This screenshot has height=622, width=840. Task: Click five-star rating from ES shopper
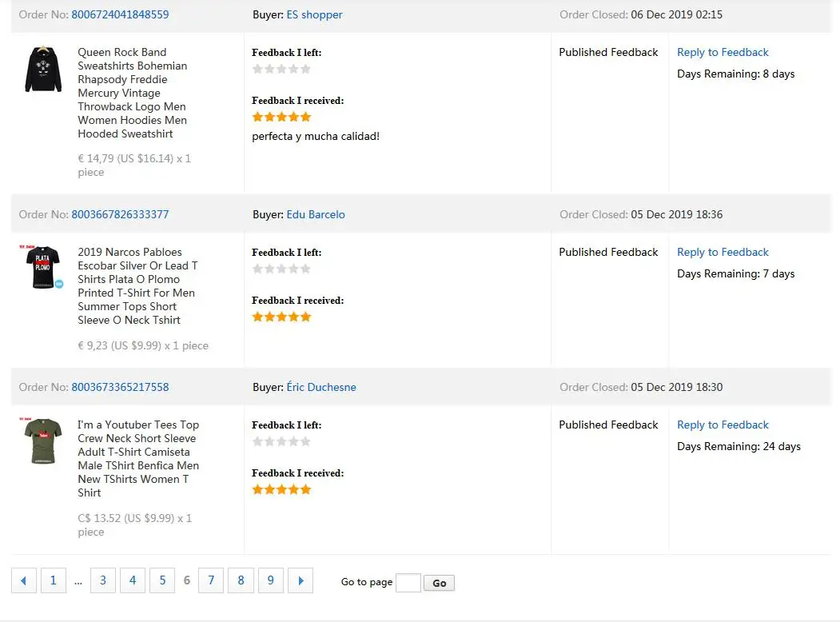tap(281, 117)
